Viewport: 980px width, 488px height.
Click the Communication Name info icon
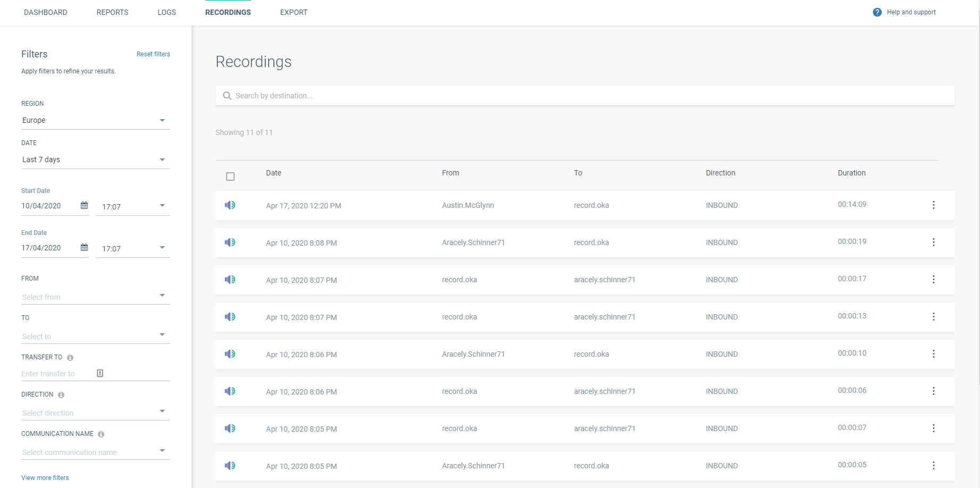[x=101, y=434]
